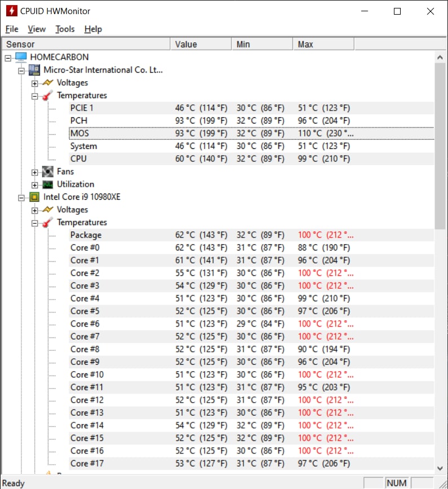
Task: Select the HOMECARBON computer icon
Action: tap(21, 57)
